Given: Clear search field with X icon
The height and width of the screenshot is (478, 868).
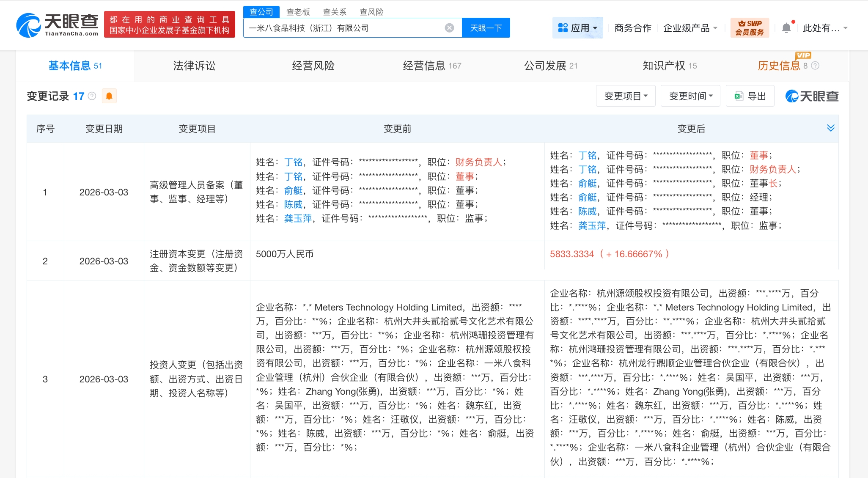Looking at the screenshot, I should (x=449, y=28).
